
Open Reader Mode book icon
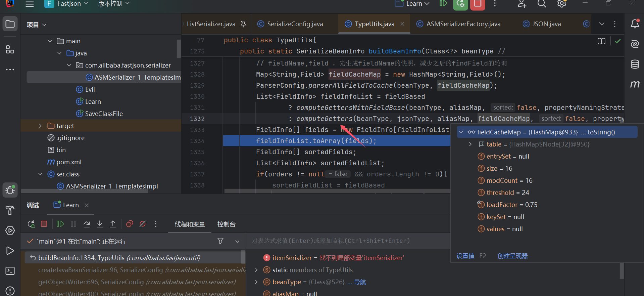tap(601, 41)
